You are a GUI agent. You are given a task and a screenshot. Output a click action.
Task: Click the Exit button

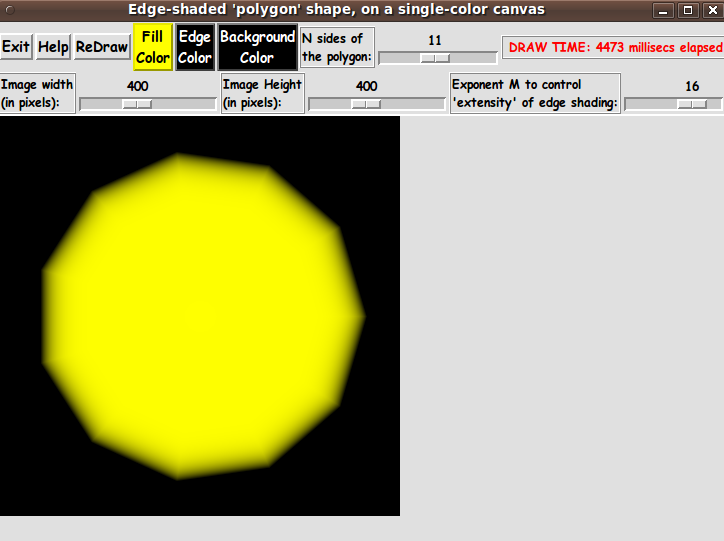(x=16, y=47)
